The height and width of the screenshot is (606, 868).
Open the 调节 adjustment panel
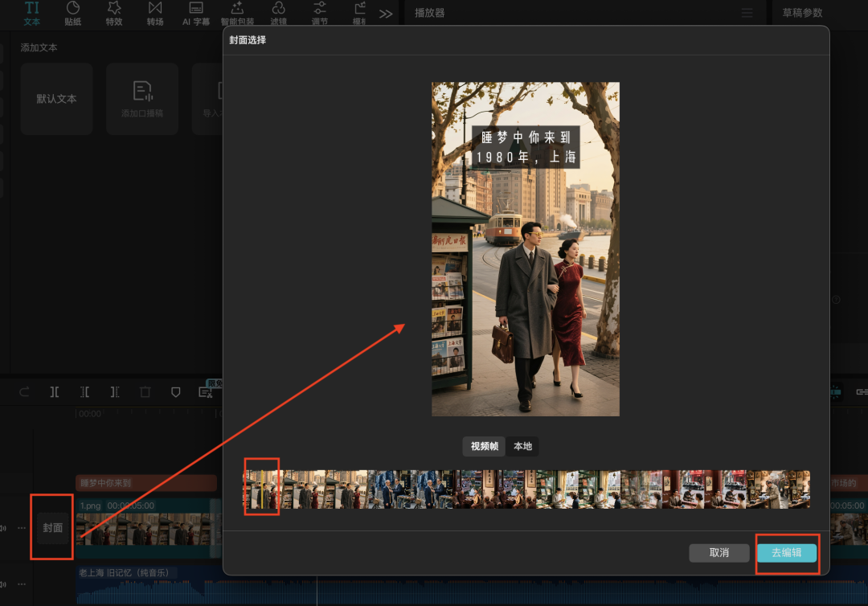319,13
